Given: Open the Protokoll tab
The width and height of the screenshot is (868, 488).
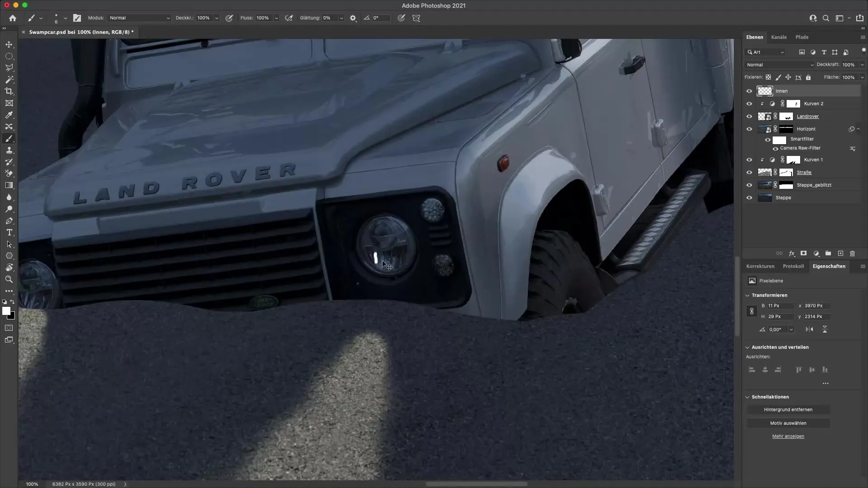Looking at the screenshot, I should [793, 266].
